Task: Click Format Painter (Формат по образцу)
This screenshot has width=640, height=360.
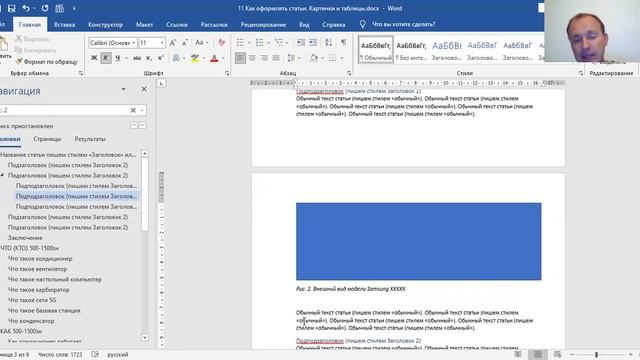Action: click(x=46, y=62)
